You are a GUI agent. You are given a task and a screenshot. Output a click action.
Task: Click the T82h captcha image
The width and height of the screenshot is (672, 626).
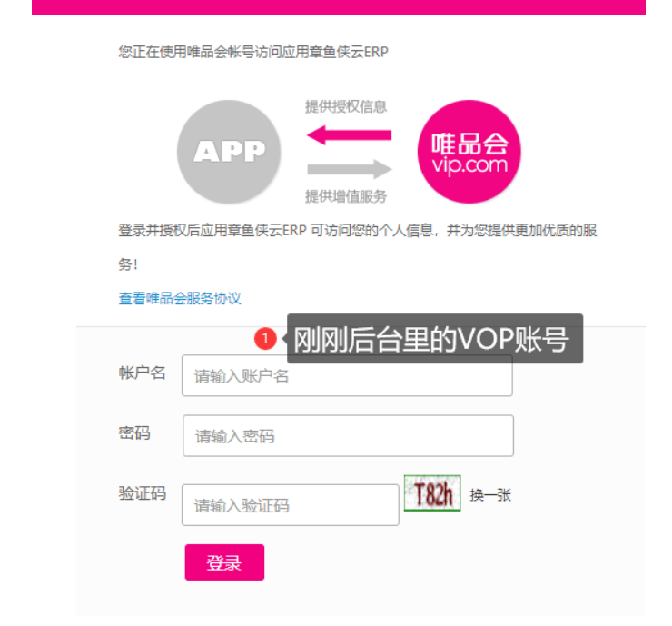tap(432, 493)
